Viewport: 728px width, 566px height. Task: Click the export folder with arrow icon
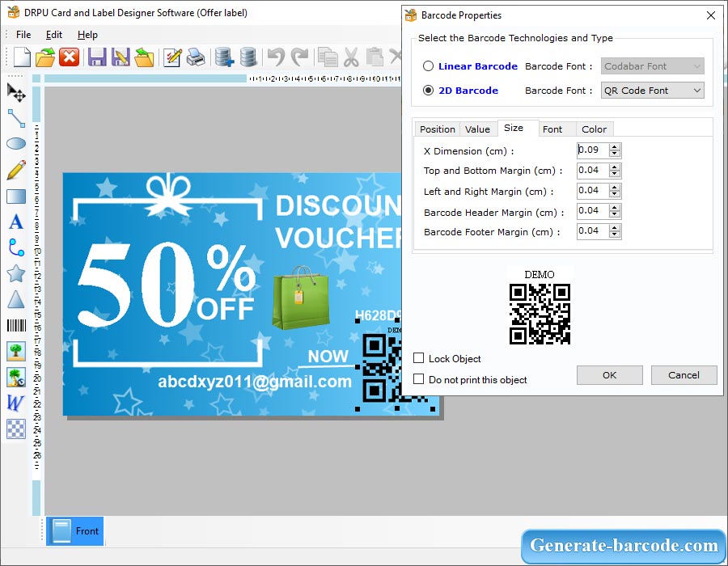[145, 57]
